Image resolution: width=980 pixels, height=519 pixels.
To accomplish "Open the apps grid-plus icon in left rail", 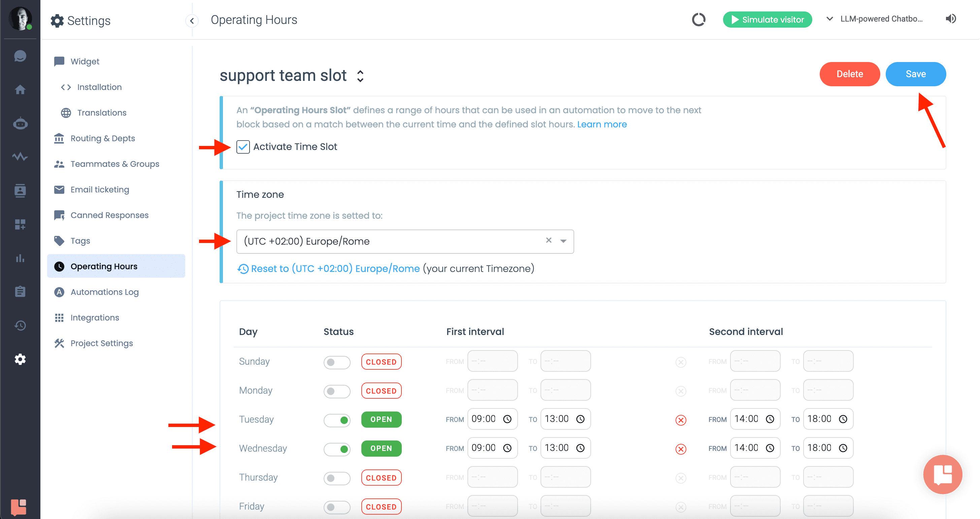I will (x=20, y=224).
